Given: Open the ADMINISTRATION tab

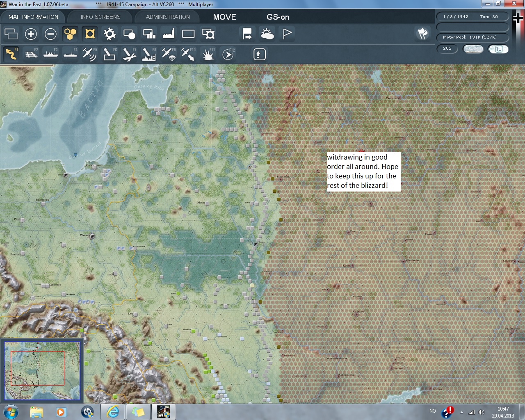Looking at the screenshot, I should click(x=168, y=17).
